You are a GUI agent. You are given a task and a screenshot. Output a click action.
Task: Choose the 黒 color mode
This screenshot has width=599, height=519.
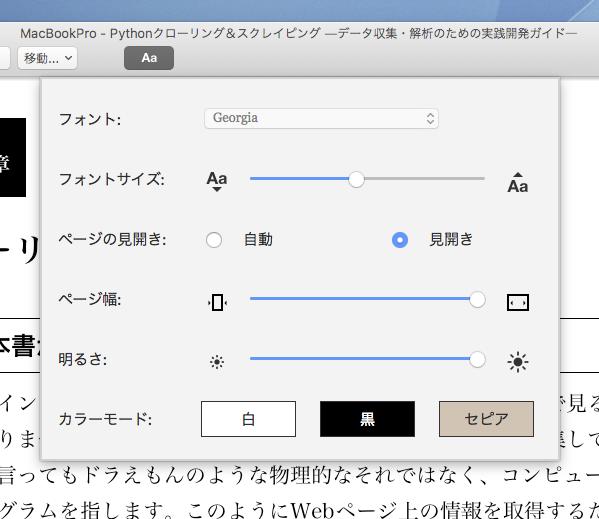click(x=367, y=419)
